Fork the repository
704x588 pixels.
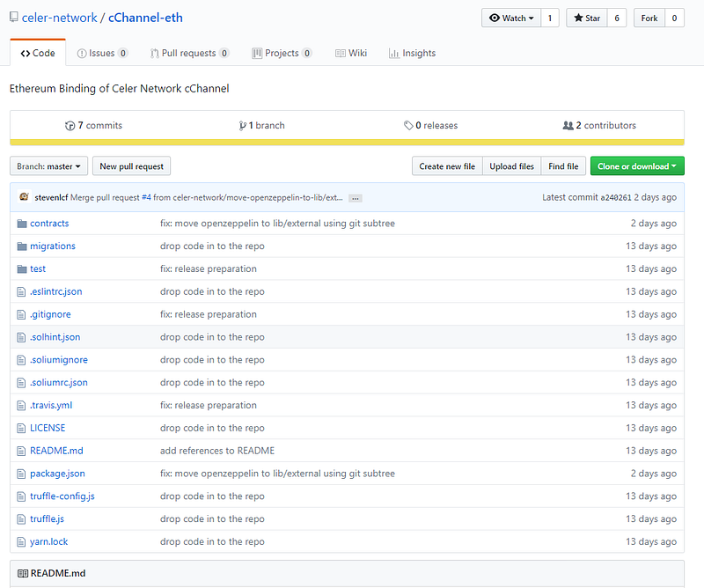tap(649, 18)
